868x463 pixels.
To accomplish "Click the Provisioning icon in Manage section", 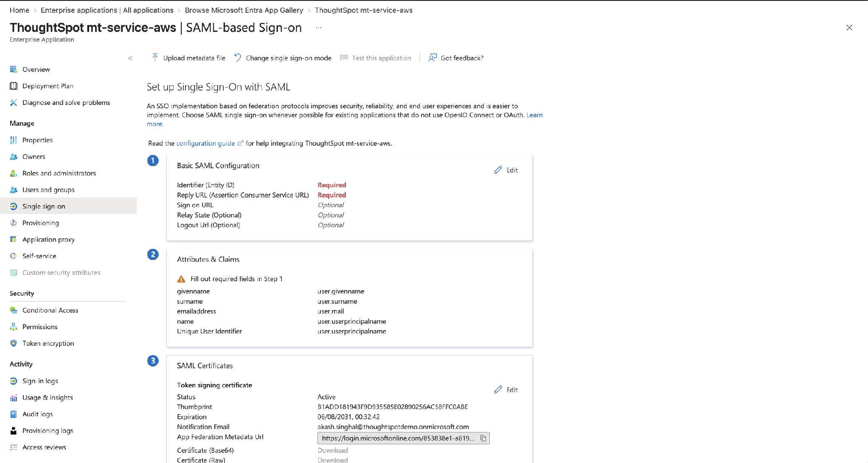I will (14, 223).
